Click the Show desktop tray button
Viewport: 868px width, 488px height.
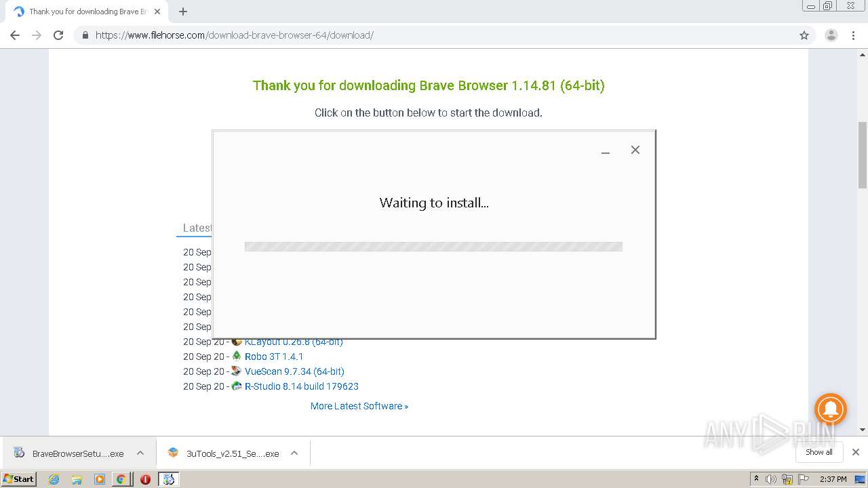click(860, 479)
